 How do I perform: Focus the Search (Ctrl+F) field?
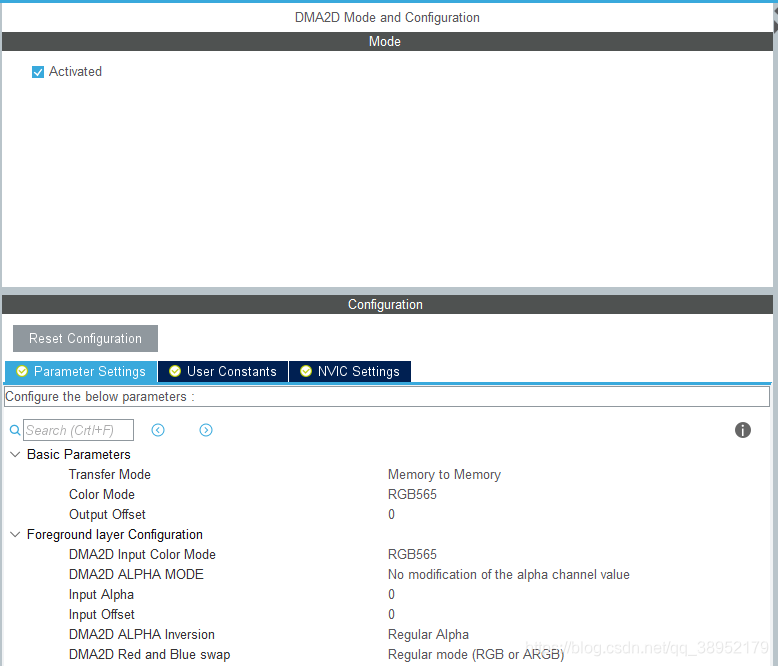point(78,430)
